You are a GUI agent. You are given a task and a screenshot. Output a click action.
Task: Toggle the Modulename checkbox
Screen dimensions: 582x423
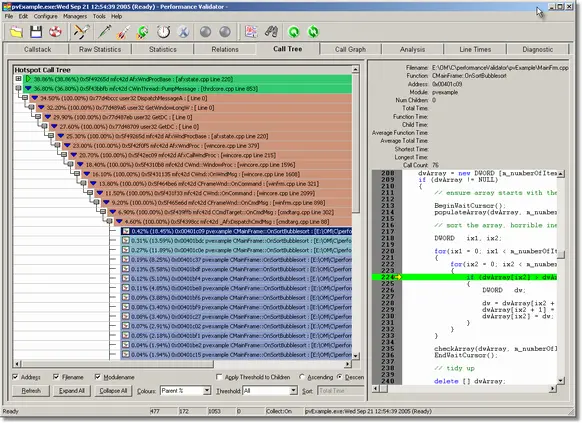(x=98, y=377)
